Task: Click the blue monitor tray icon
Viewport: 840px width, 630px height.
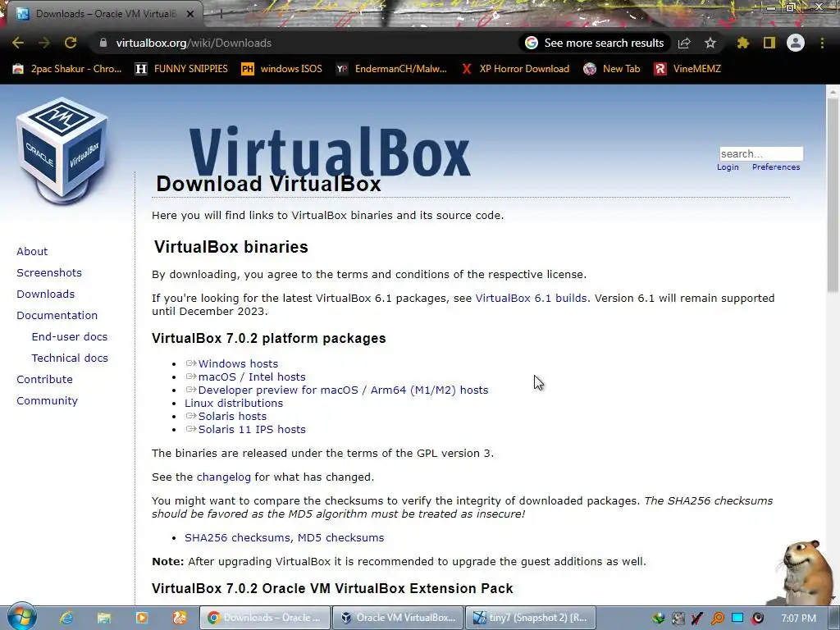Action: point(737,619)
